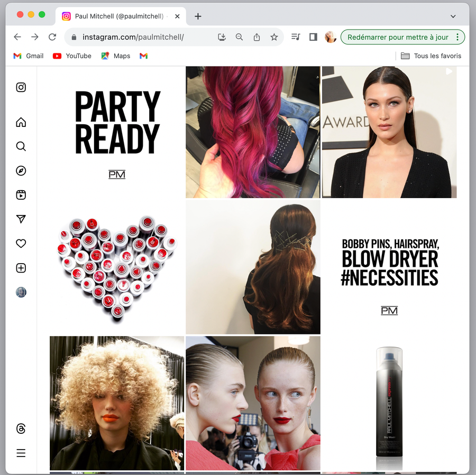Open the pink hair post thumbnail
The width and height of the screenshot is (476, 475).
253,132
